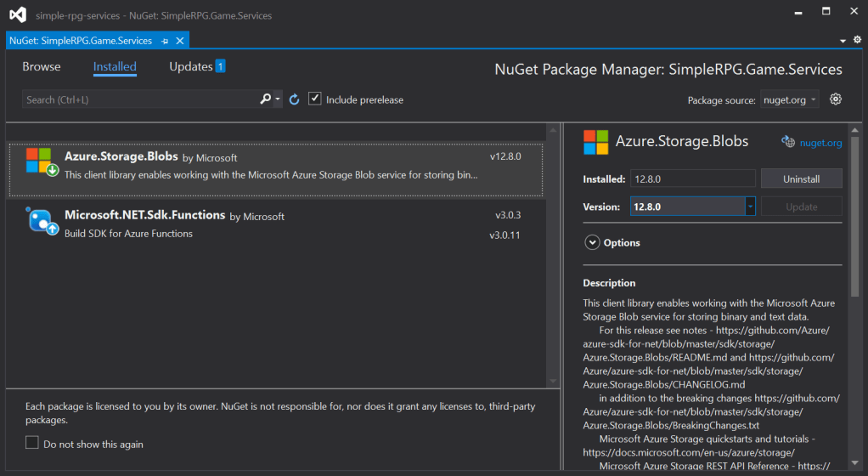Click the Azure.Storage.Blobs package icon in list

[41, 161]
